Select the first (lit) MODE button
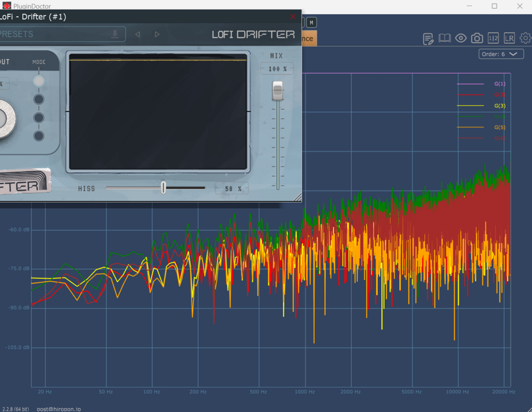The width and height of the screenshot is (532, 412). pyautogui.click(x=38, y=81)
